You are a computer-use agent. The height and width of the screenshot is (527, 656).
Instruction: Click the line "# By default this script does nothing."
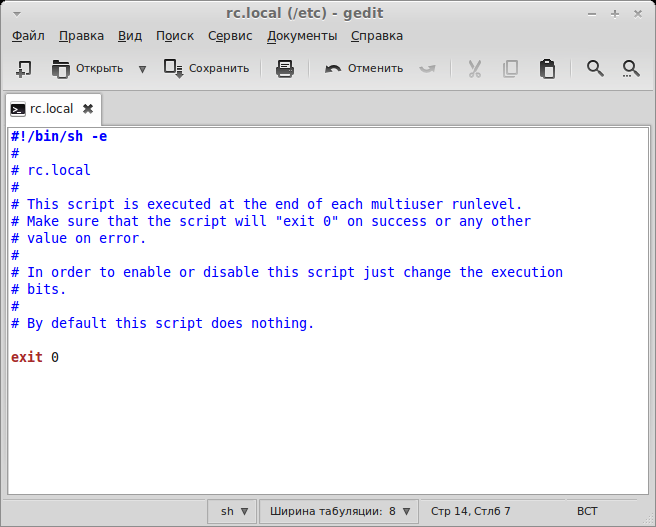click(162, 323)
